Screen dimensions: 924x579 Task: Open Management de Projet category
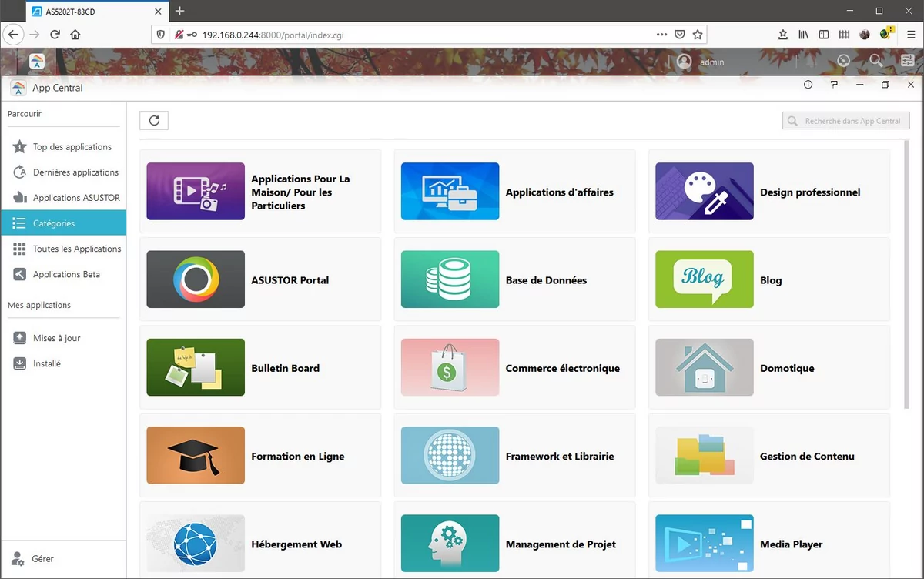[x=514, y=539]
